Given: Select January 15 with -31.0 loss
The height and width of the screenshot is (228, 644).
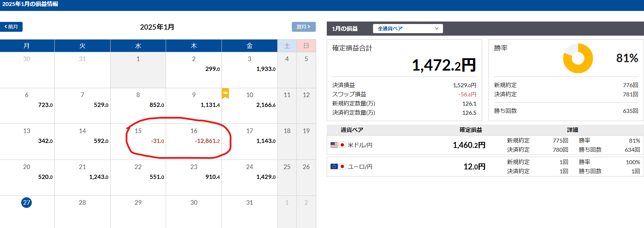Looking at the screenshot, I should pyautogui.click(x=138, y=141).
